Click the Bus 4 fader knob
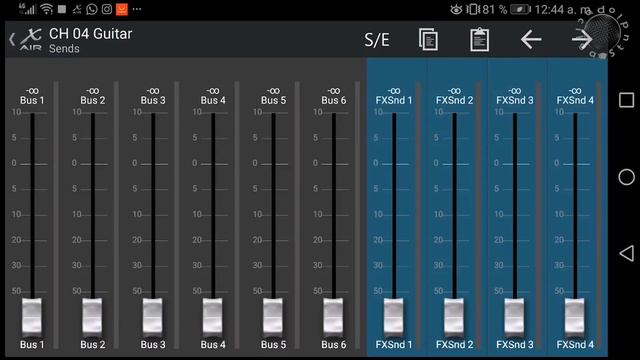The height and width of the screenshot is (360, 640). coord(213,316)
